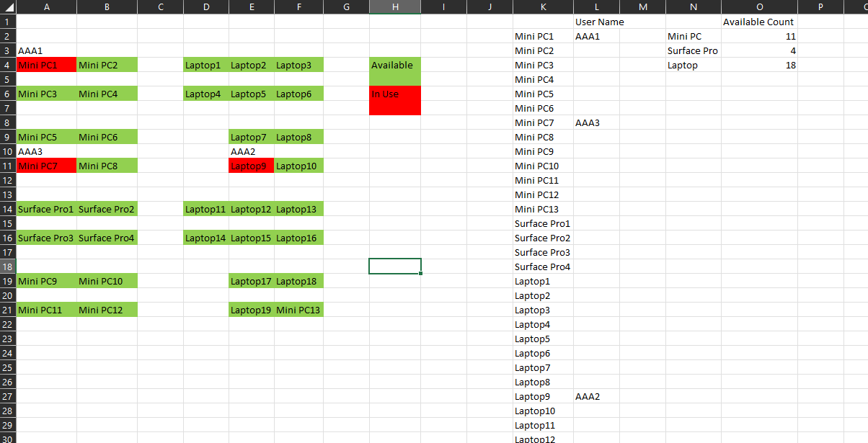Select the Laptop count value 18

(x=759, y=65)
